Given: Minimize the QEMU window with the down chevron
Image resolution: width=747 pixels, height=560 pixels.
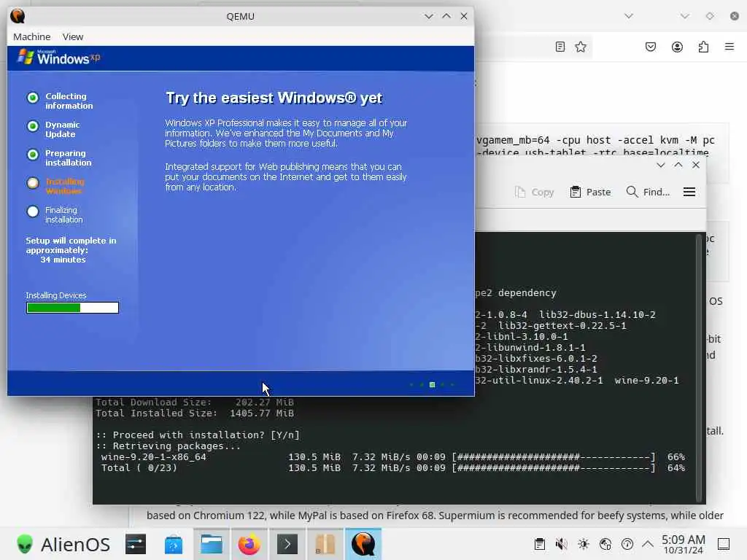Looking at the screenshot, I should coord(428,16).
